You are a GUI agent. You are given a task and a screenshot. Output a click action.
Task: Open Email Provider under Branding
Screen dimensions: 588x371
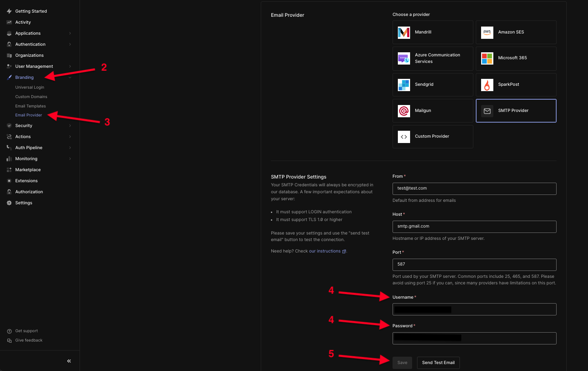[x=29, y=115]
